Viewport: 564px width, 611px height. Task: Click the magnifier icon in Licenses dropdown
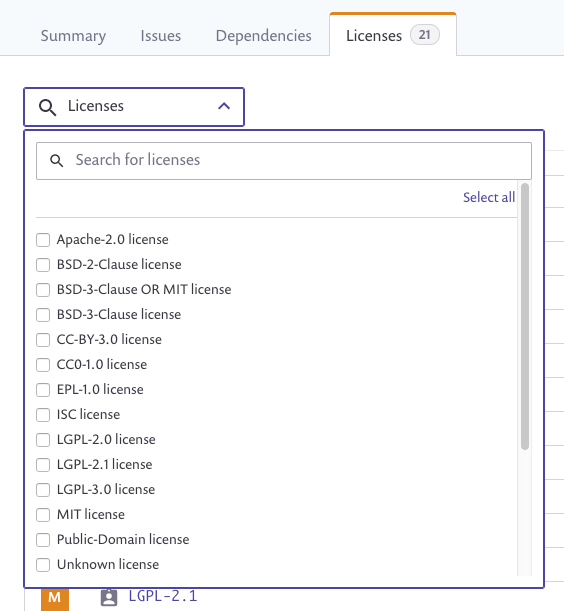point(48,107)
